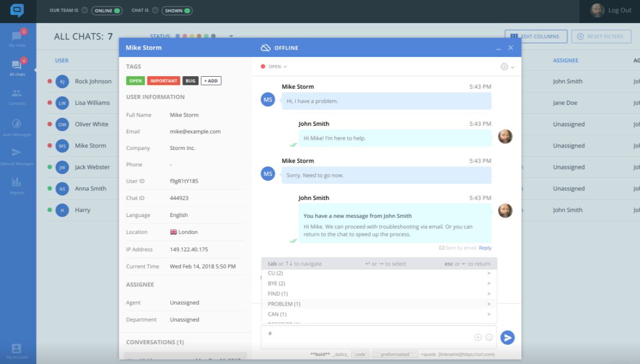Screen dimensions: 640x364
Task: Click the app logo in top corner
Action: tap(17, 10)
